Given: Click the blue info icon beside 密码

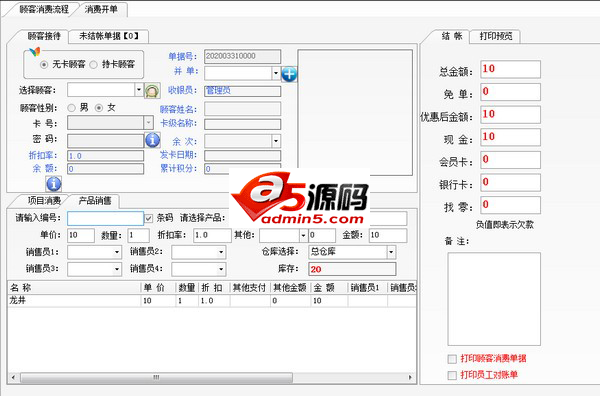Looking at the screenshot, I should coord(152,140).
